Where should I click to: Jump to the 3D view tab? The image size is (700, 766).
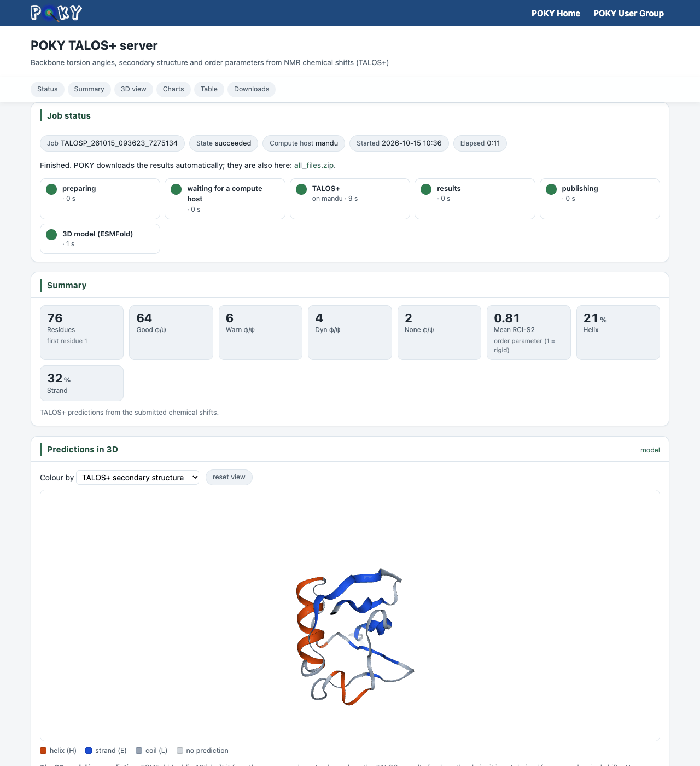pyautogui.click(x=133, y=89)
